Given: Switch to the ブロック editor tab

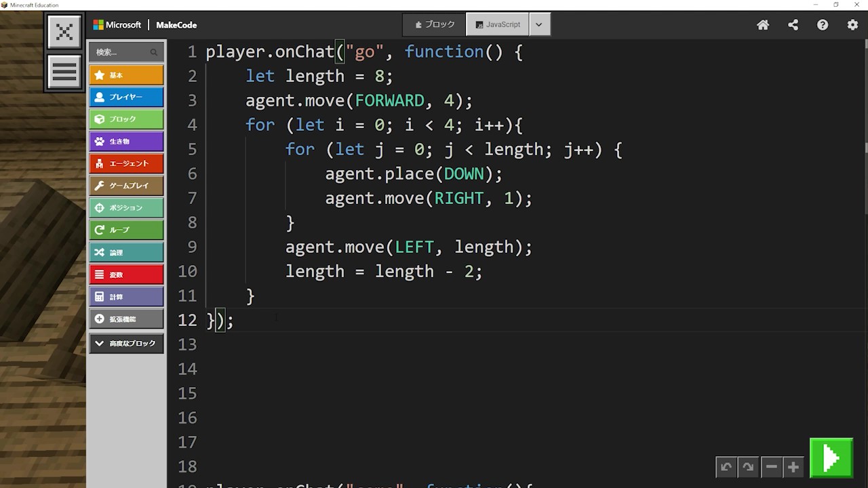Looking at the screenshot, I should 435,24.
